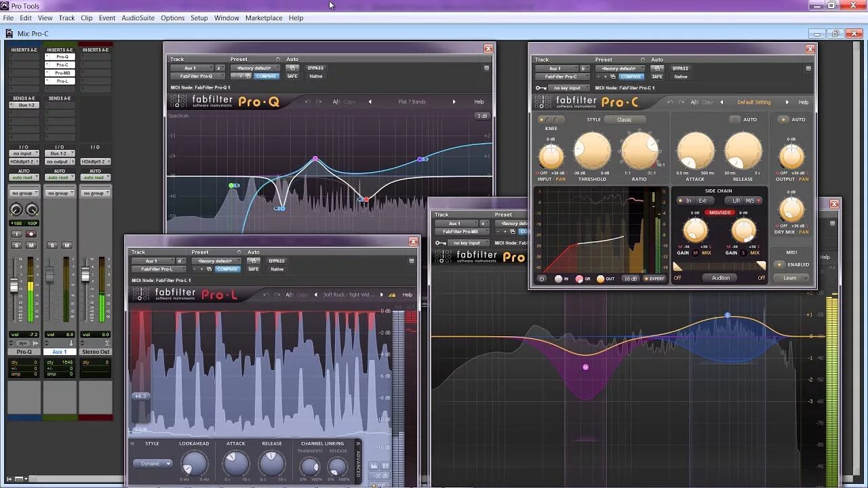Open the Marketplace menu
This screenshot has height=488, width=868.
click(x=264, y=18)
